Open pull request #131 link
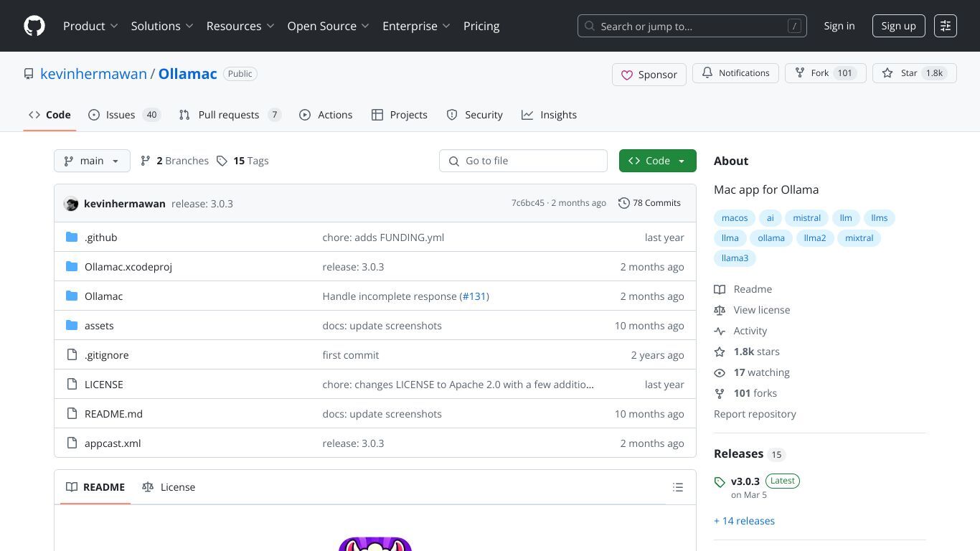 [x=474, y=296]
